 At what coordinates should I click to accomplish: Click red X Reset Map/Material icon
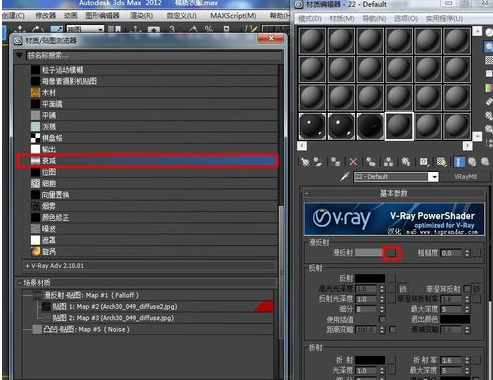[353, 162]
